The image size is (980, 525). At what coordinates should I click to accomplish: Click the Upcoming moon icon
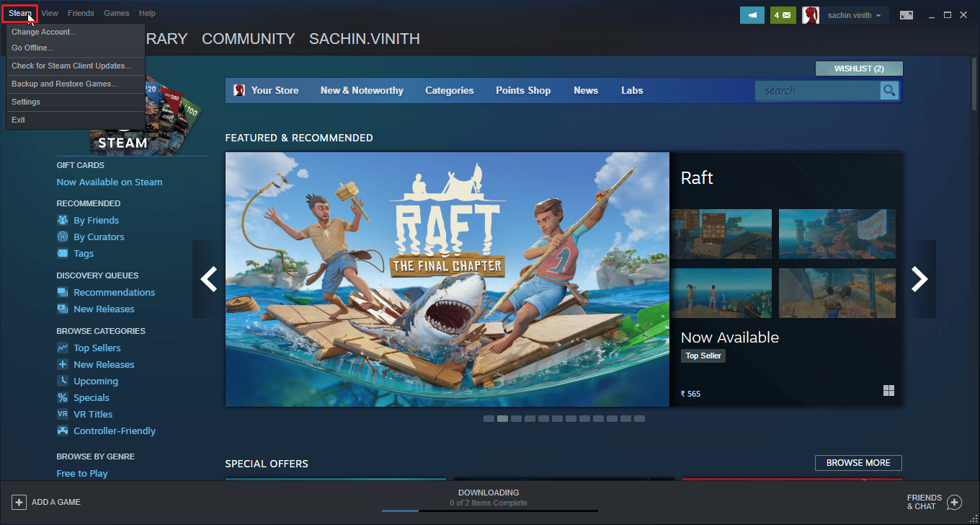[x=63, y=381]
